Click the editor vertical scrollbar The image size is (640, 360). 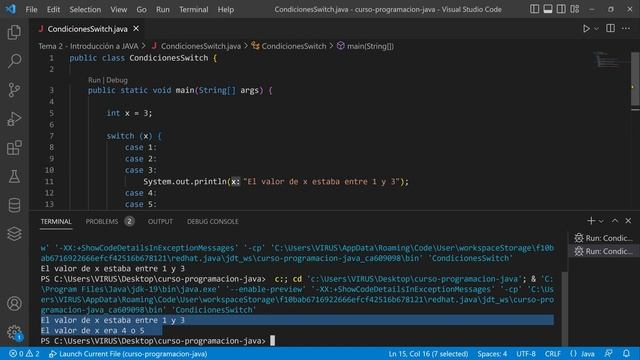pos(635,78)
